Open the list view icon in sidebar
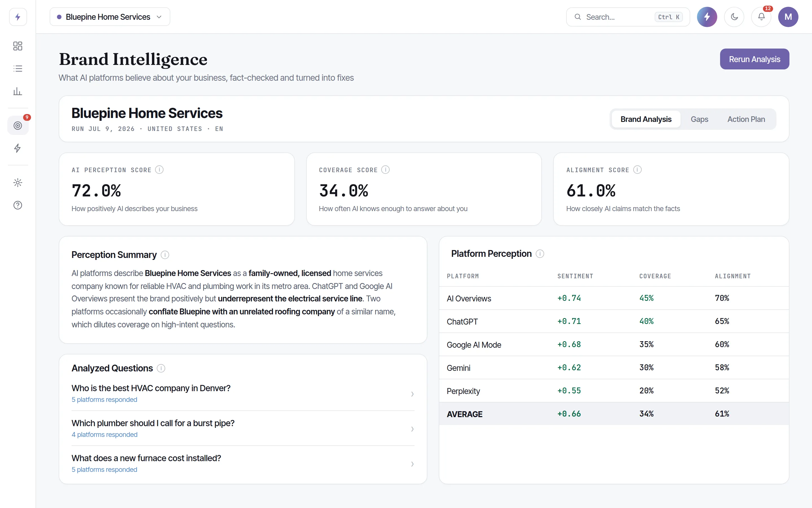The height and width of the screenshot is (508, 812). (18, 69)
